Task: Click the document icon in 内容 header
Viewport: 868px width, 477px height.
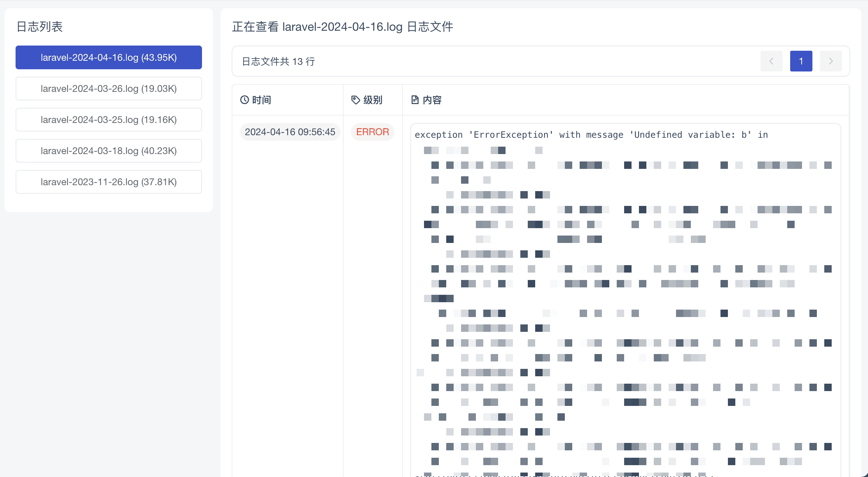Action: (x=415, y=100)
